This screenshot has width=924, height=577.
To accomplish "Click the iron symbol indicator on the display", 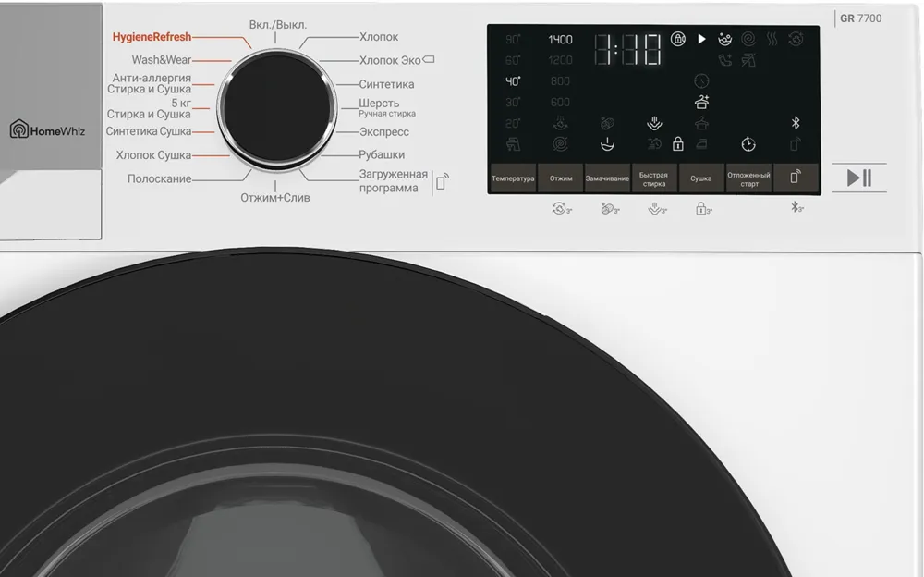I will [x=701, y=143].
